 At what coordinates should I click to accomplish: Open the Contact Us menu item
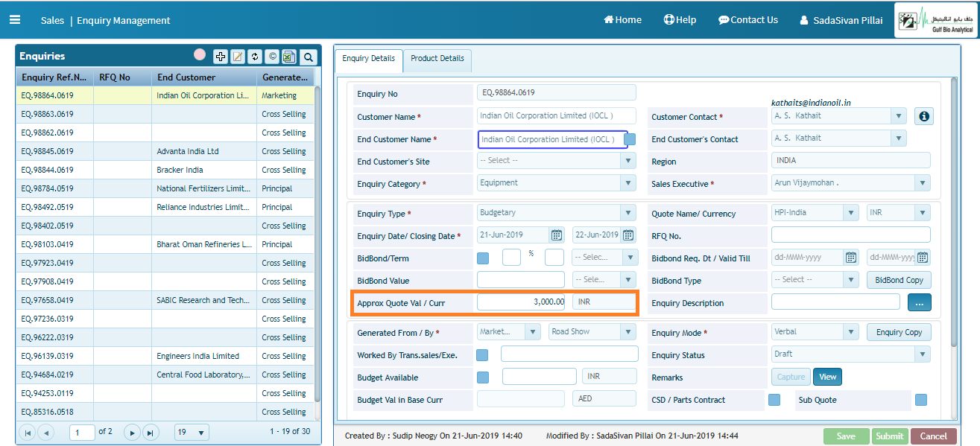pyautogui.click(x=748, y=20)
